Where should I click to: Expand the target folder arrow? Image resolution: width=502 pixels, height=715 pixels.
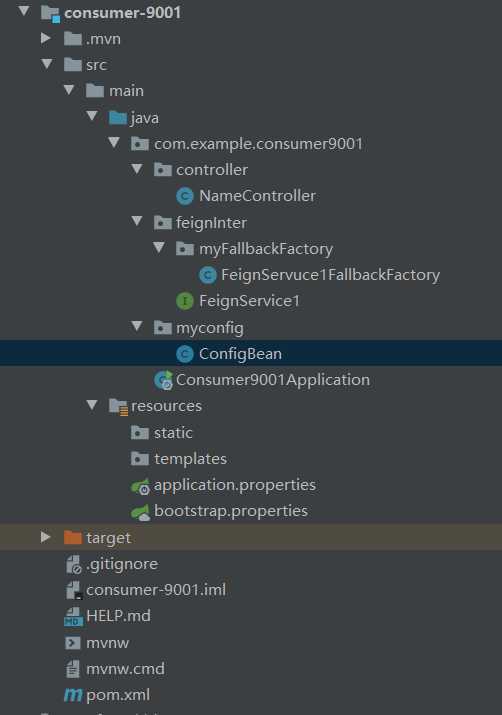click(46, 537)
